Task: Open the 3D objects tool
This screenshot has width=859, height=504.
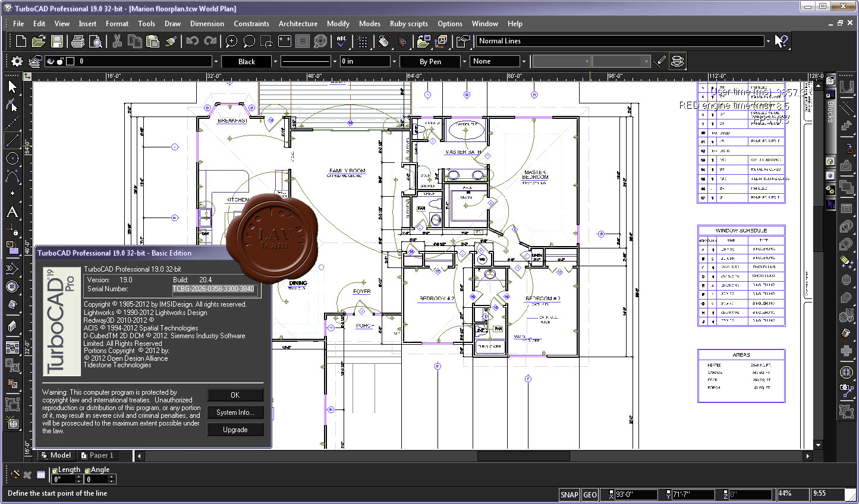Action: pos(12,269)
